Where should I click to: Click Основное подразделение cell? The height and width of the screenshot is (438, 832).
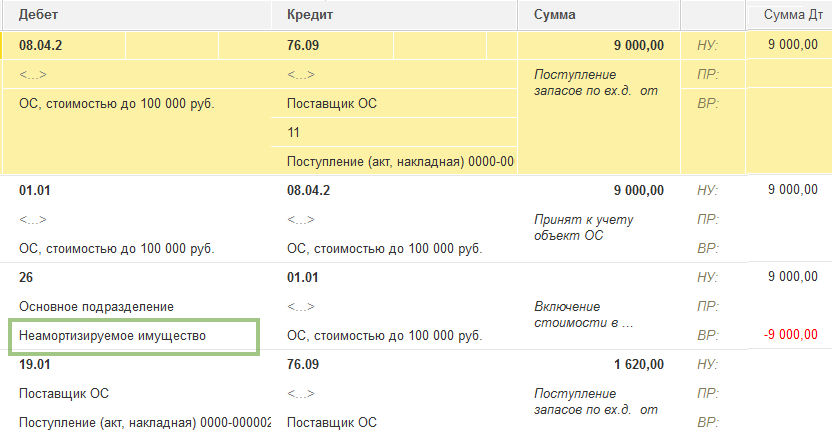click(96, 306)
